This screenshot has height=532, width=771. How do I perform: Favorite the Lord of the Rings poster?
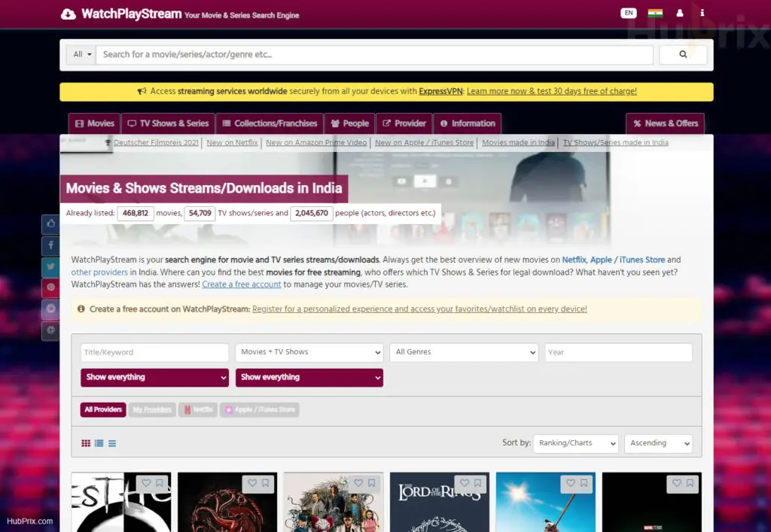tap(465, 483)
